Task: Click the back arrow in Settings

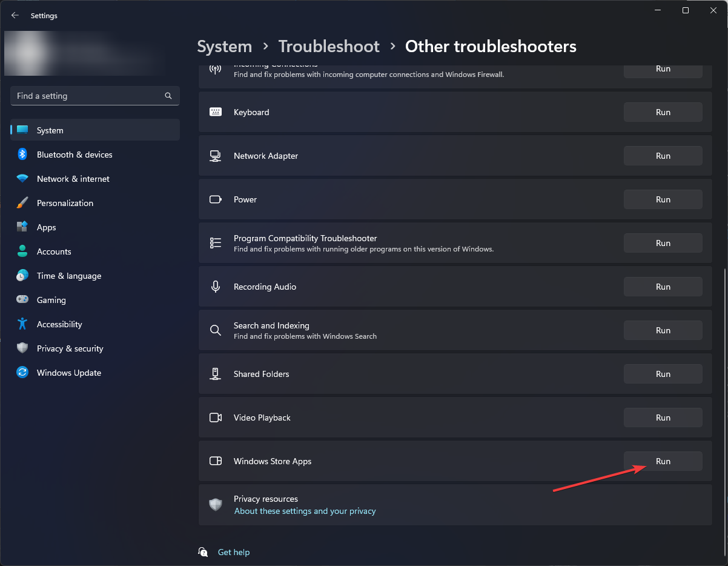Action: (15, 16)
